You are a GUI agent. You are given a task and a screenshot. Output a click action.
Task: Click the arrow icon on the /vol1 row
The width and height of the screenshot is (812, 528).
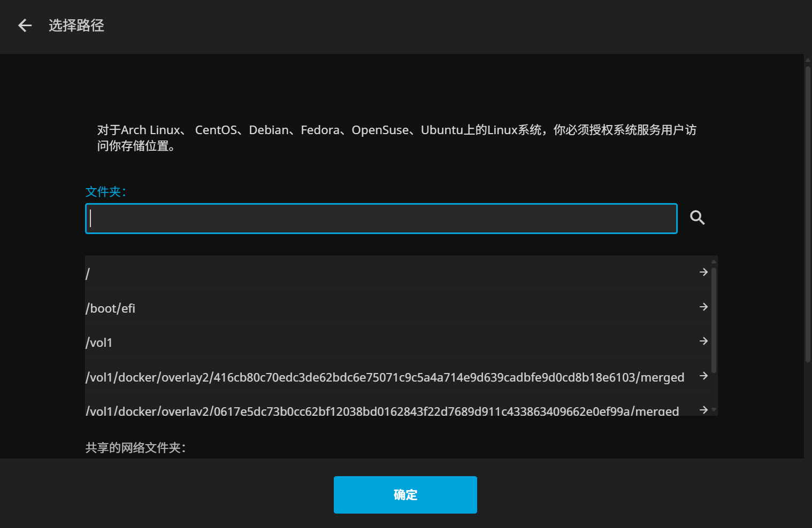click(x=703, y=341)
